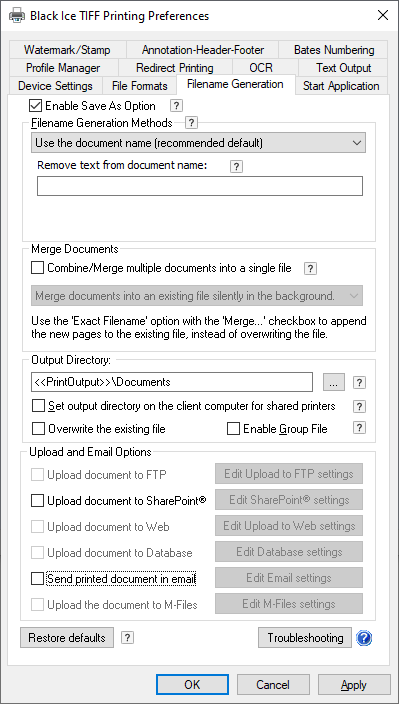Open blue help icon beside Troubleshooting
Viewport: 399px width, 704px height.
pos(364,638)
